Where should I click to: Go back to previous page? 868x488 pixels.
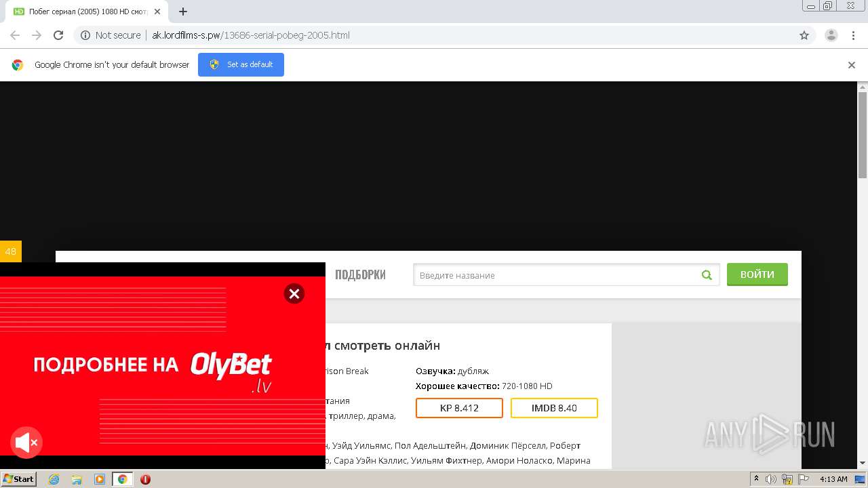tap(15, 35)
